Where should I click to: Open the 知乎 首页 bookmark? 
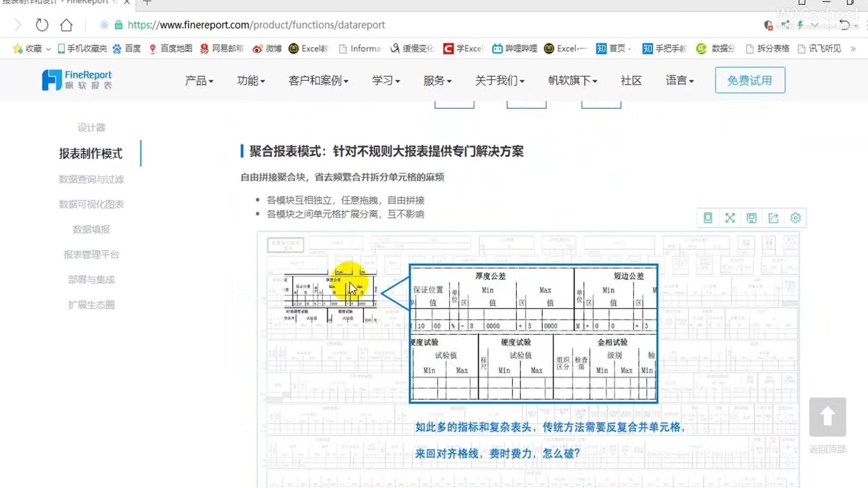coord(613,48)
